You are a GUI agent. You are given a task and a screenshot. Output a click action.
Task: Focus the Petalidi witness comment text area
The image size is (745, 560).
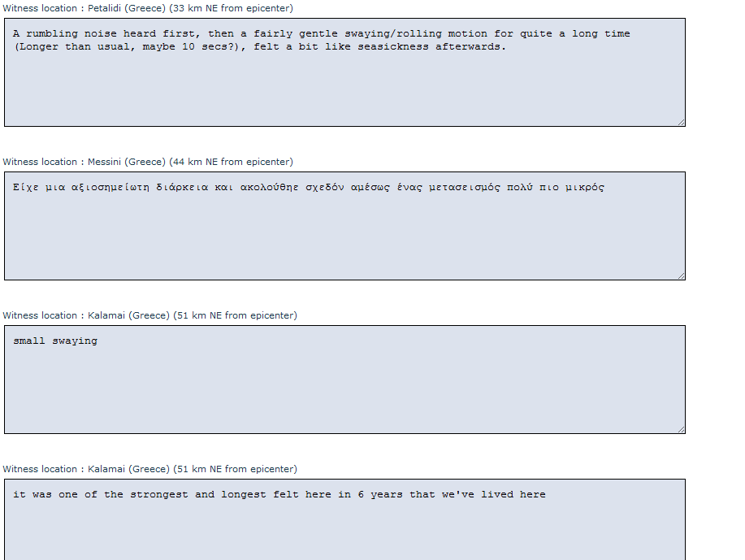(345, 72)
